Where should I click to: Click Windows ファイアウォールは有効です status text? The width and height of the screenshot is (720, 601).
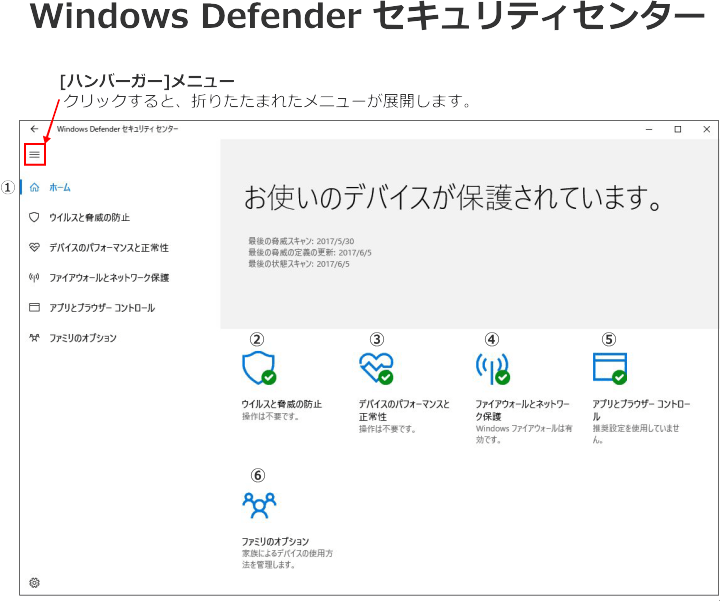524,434
